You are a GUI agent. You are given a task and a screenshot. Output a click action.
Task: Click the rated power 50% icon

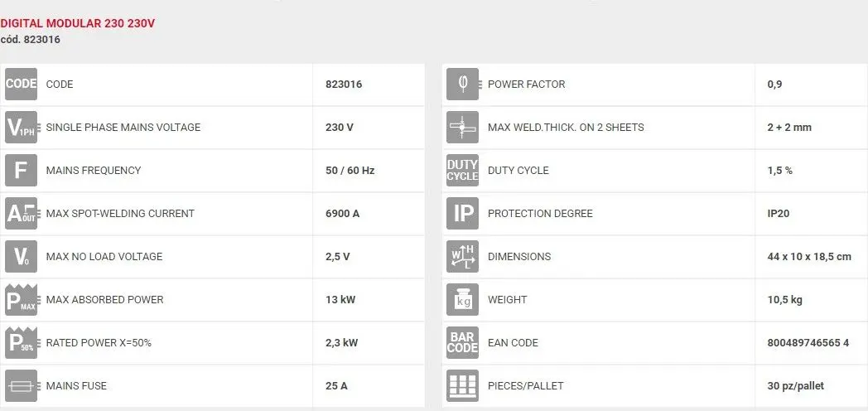coord(22,343)
